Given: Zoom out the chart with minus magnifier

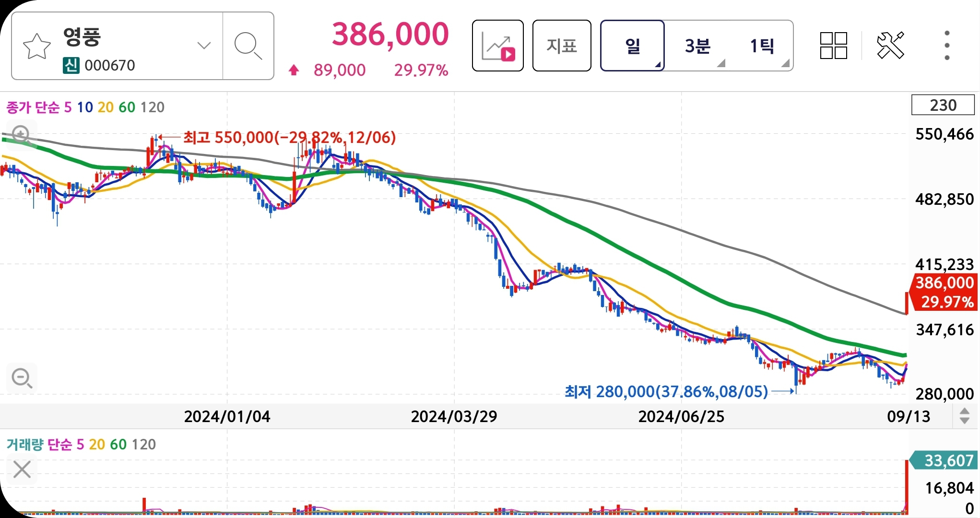Looking at the screenshot, I should point(22,378).
